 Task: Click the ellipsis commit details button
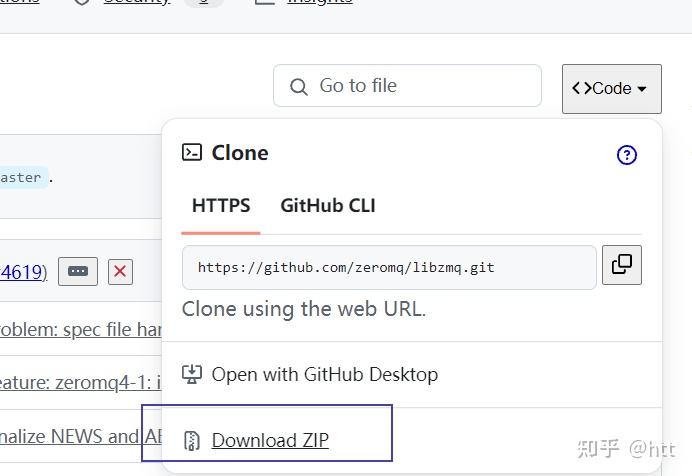click(78, 271)
